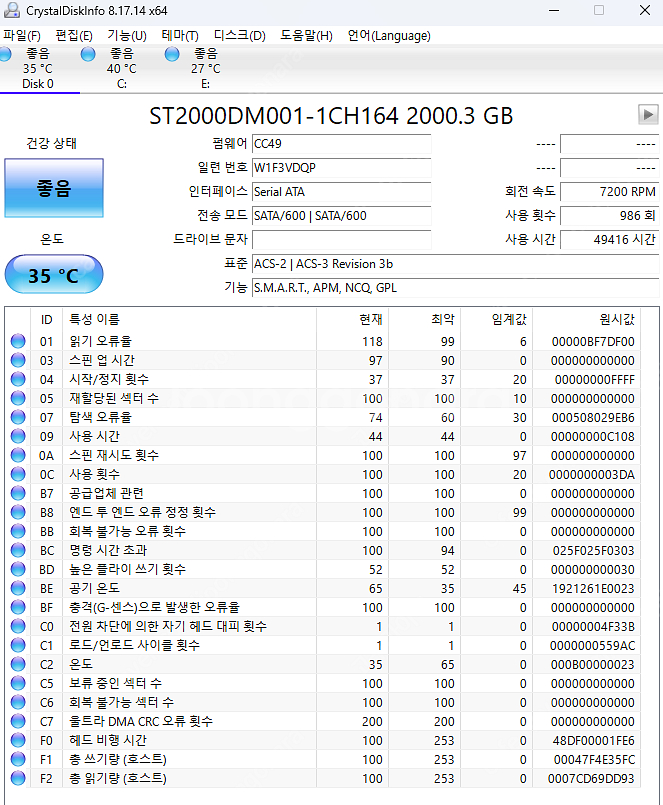Open the 기능(U) menu
Screen dimensions: 663x805
(x=127, y=36)
